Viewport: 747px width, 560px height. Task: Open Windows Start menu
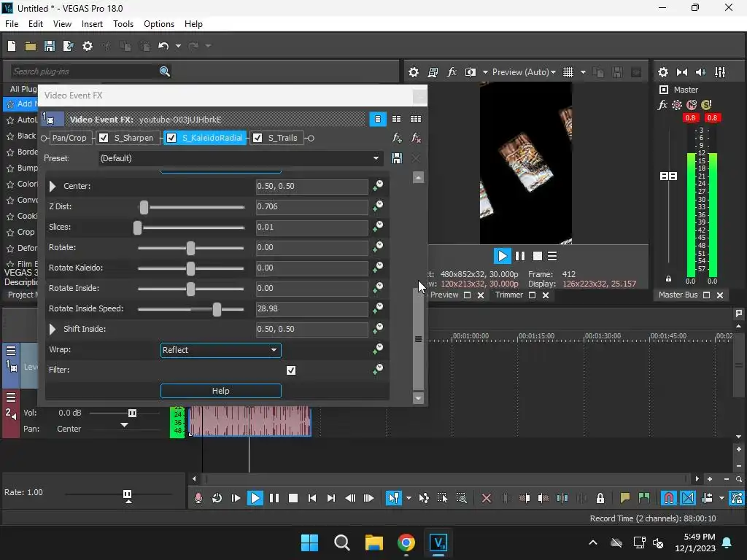[x=309, y=542]
